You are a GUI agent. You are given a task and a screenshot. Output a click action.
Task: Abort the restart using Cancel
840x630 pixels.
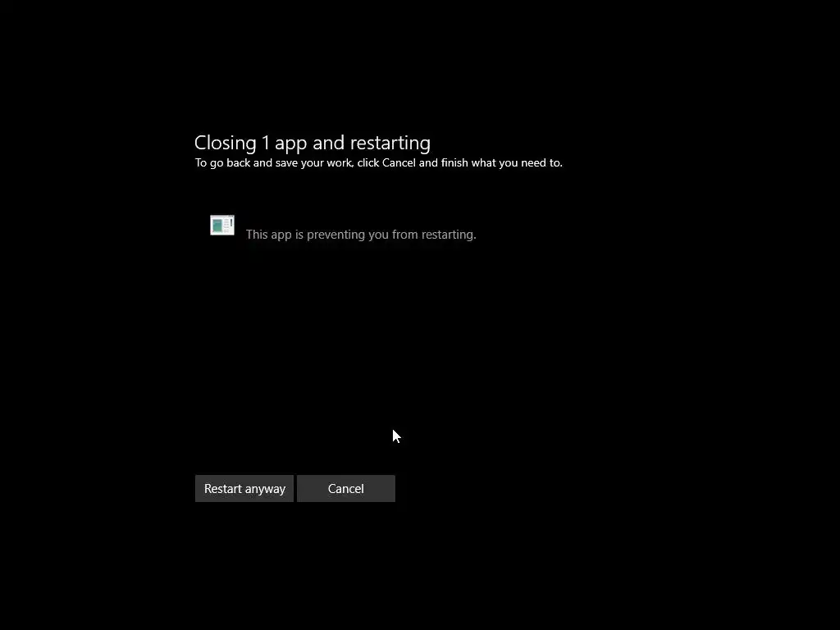346,489
